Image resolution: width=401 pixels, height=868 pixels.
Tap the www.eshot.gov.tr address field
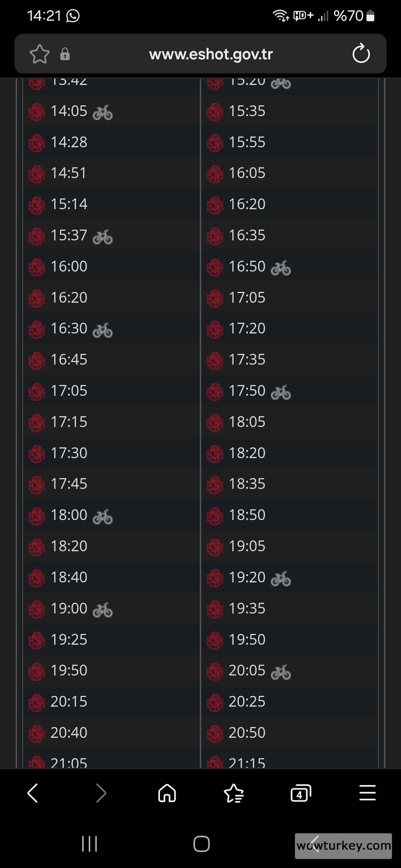tap(211, 54)
